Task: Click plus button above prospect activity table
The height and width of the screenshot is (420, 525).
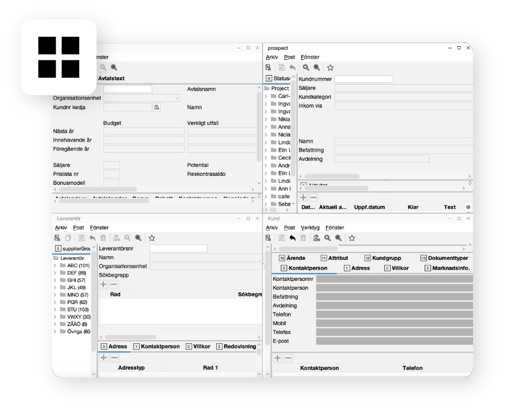Action: [x=303, y=197]
